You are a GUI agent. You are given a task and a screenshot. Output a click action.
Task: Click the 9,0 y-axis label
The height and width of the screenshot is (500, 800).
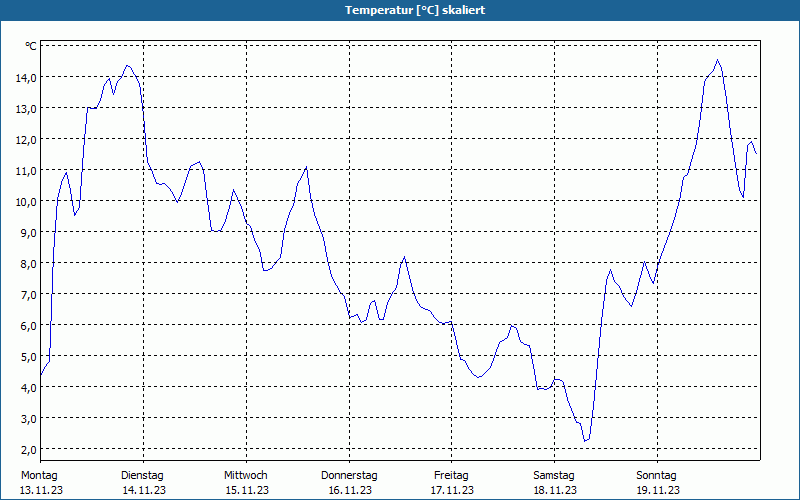[28, 233]
